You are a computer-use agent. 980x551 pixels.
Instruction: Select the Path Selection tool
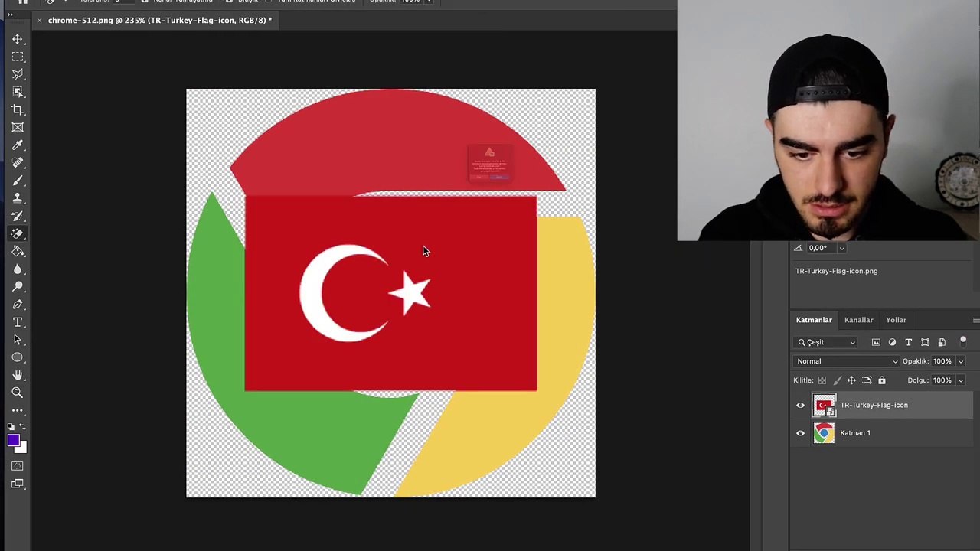(18, 340)
